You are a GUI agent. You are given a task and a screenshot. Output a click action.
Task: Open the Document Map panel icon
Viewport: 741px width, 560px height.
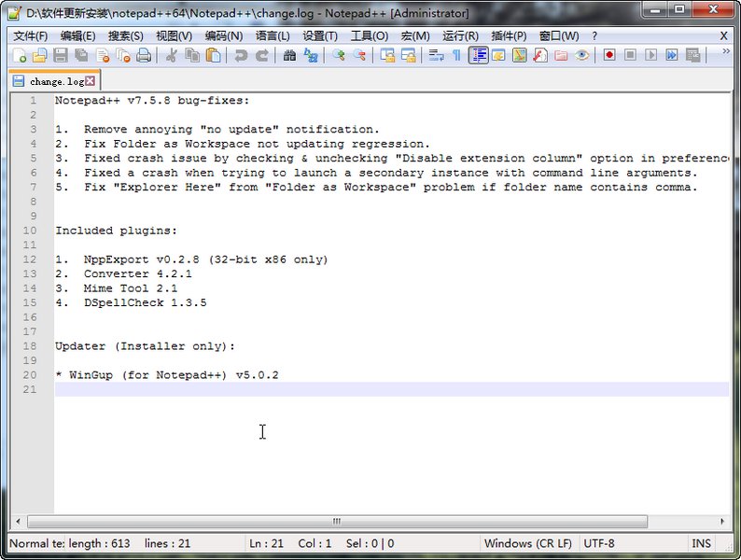(520, 55)
